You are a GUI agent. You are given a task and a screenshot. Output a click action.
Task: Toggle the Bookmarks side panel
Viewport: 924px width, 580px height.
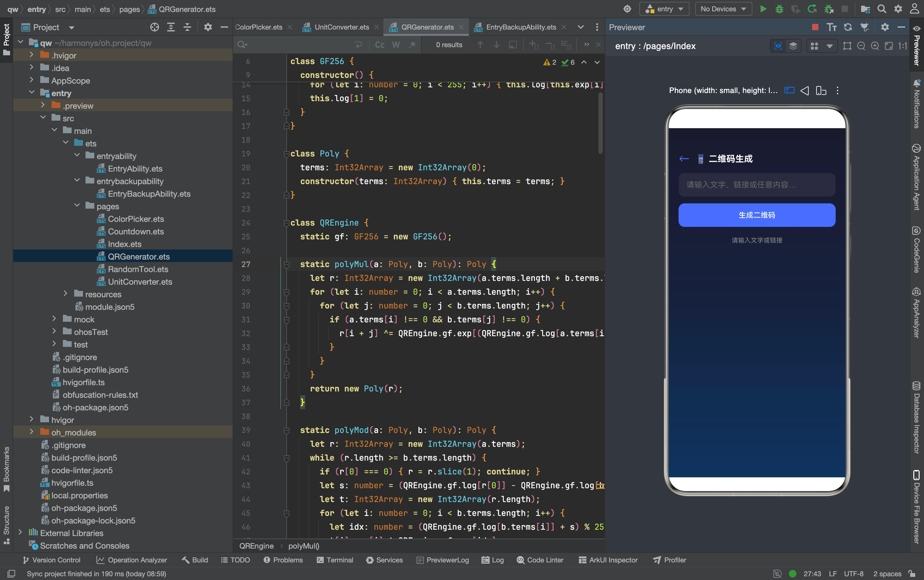[6, 469]
